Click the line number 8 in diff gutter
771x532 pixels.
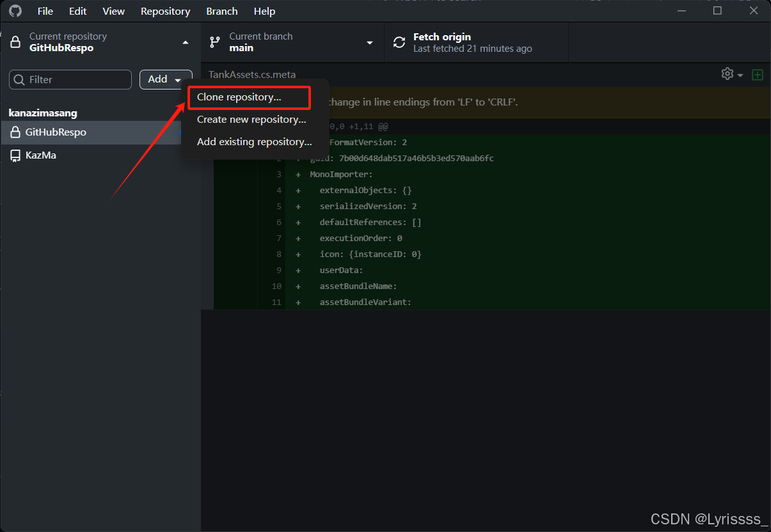click(x=278, y=254)
